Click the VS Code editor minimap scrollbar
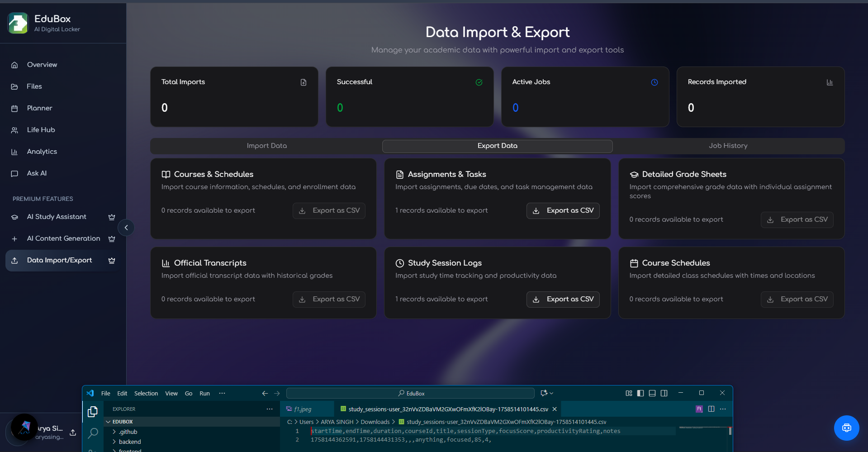 tap(730, 431)
